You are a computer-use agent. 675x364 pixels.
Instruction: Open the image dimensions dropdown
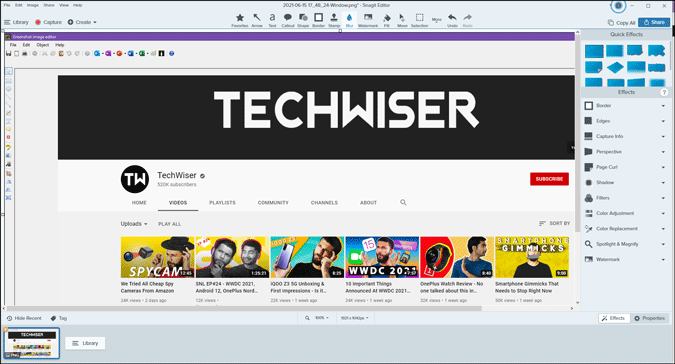tap(355, 318)
